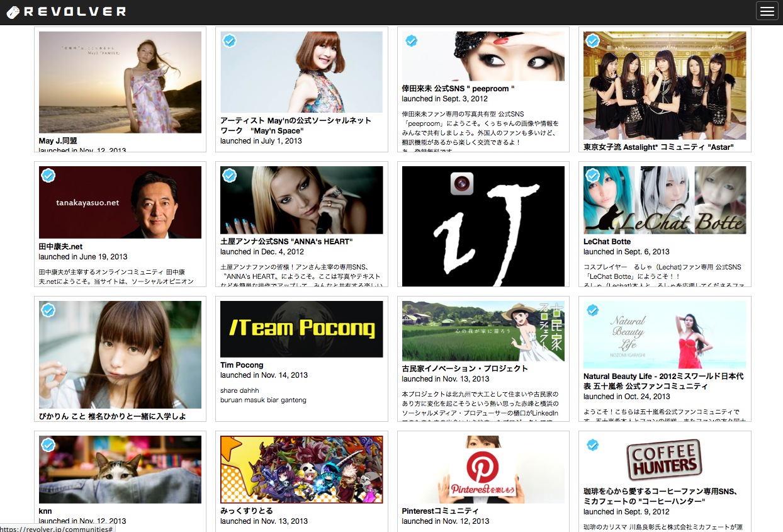Click verified badge on LeChat Botte card

(x=592, y=175)
